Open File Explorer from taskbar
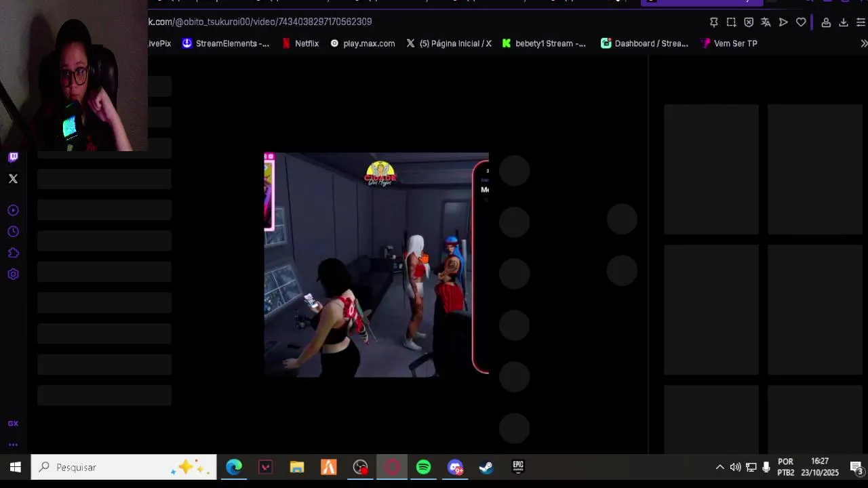868x488 pixels. [x=297, y=467]
